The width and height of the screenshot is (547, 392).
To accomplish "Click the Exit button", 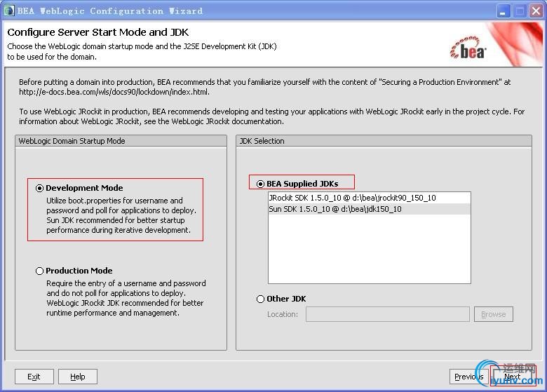I will click(x=34, y=377).
